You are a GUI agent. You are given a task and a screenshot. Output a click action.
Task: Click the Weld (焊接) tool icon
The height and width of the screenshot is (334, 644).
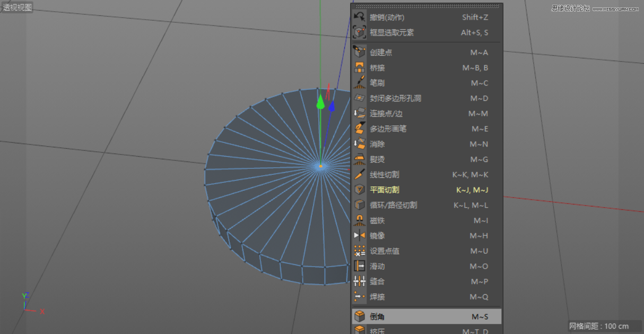[x=360, y=297]
